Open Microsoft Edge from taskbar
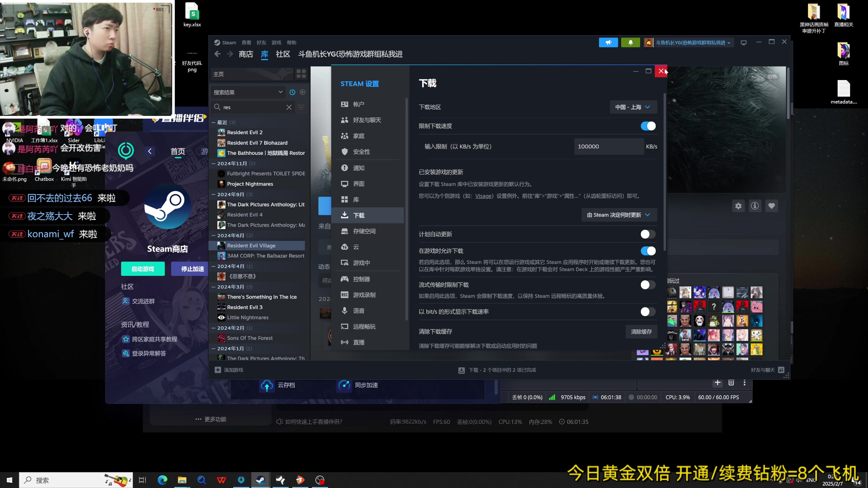The height and width of the screenshot is (488, 868). tap(162, 480)
